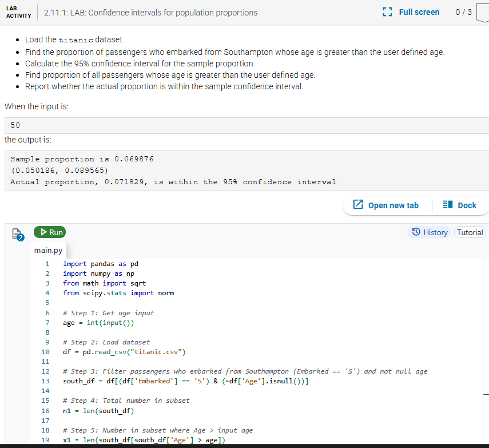Click the LAB ACTIVITY label
This screenshot has height=448, width=489.
(18, 12)
